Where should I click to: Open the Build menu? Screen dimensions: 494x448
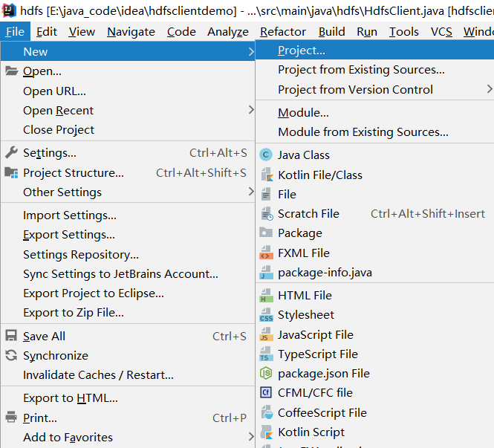pyautogui.click(x=332, y=31)
